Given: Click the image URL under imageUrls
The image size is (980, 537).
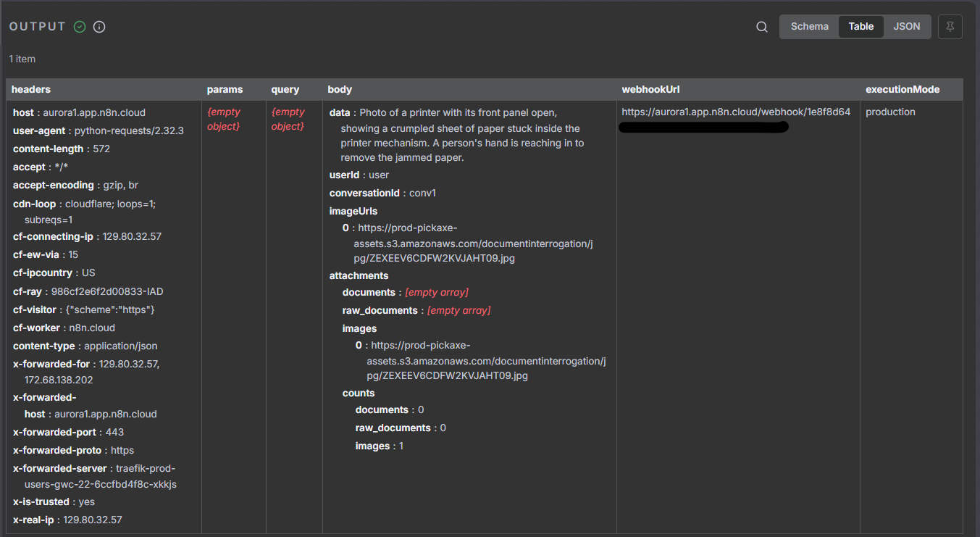Looking at the screenshot, I should click(472, 243).
